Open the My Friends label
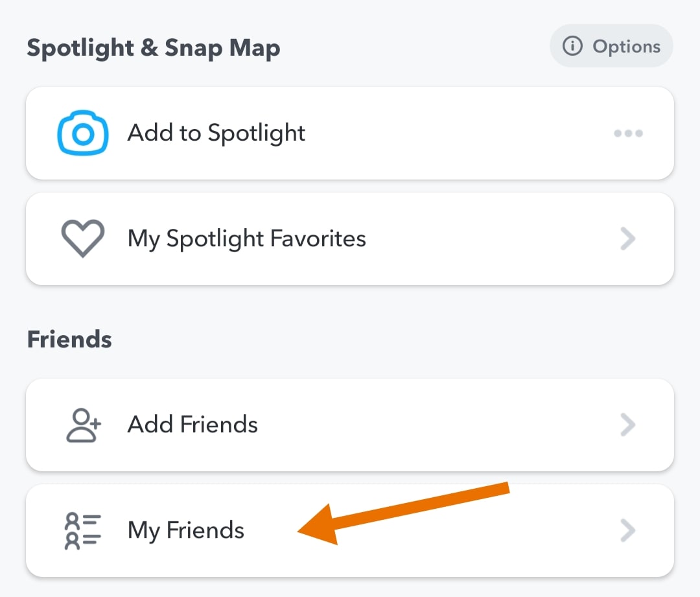 (186, 531)
